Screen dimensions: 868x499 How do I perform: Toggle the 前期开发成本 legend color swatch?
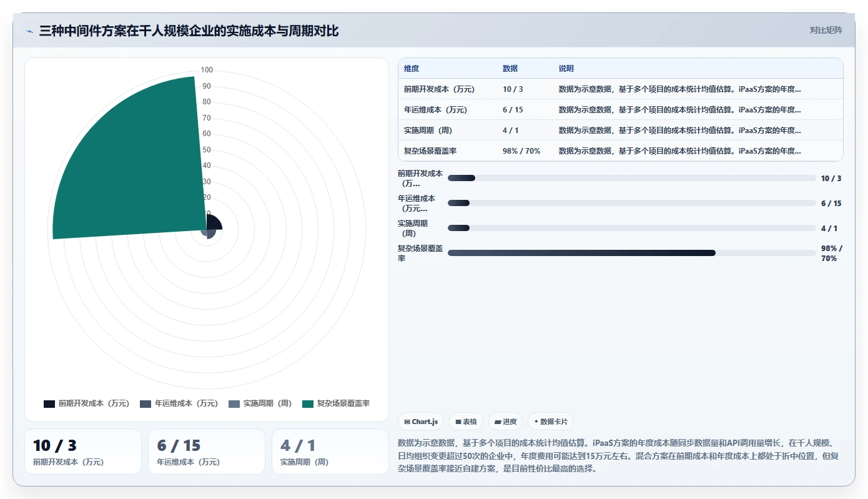pyautogui.click(x=49, y=403)
